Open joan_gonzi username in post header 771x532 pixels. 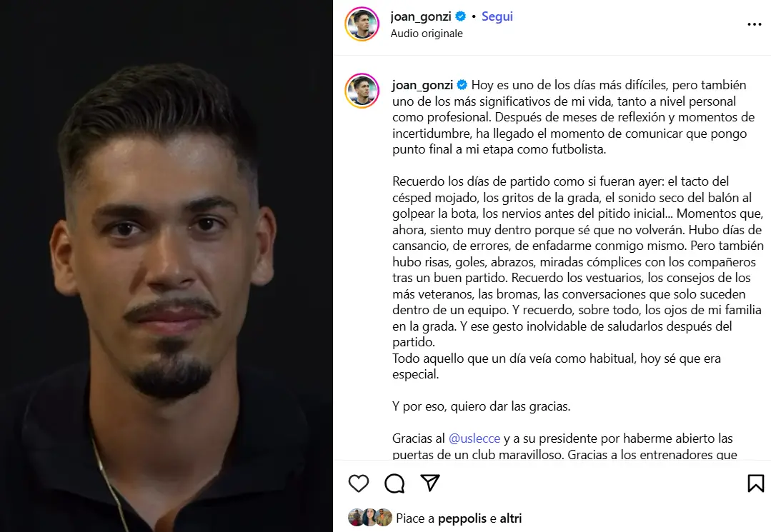(420, 16)
